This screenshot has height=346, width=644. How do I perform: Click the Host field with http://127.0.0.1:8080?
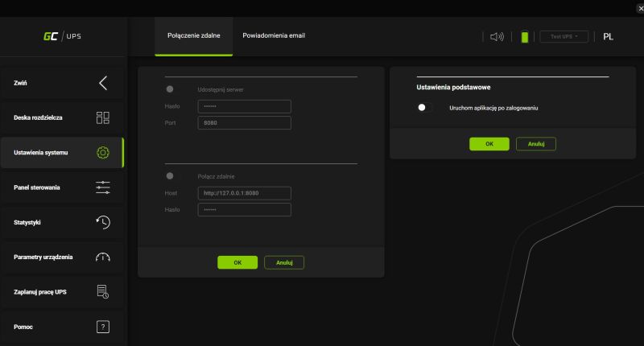[245, 193]
